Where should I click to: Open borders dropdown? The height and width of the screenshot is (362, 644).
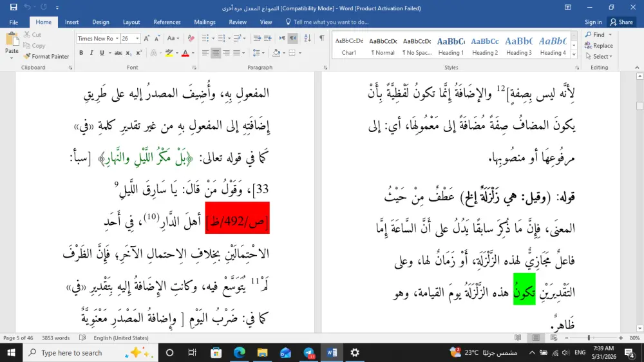[x=300, y=53]
